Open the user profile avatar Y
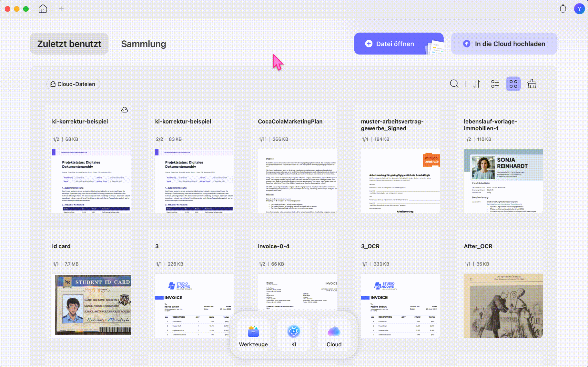Screen dimensions: 588x367 pos(579,9)
